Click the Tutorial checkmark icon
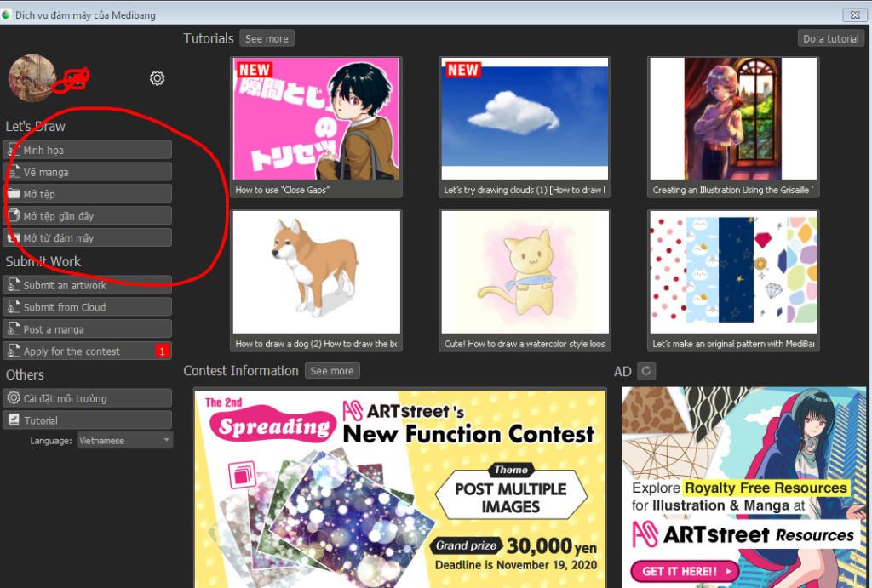This screenshot has width=872, height=588. pyautogui.click(x=14, y=420)
